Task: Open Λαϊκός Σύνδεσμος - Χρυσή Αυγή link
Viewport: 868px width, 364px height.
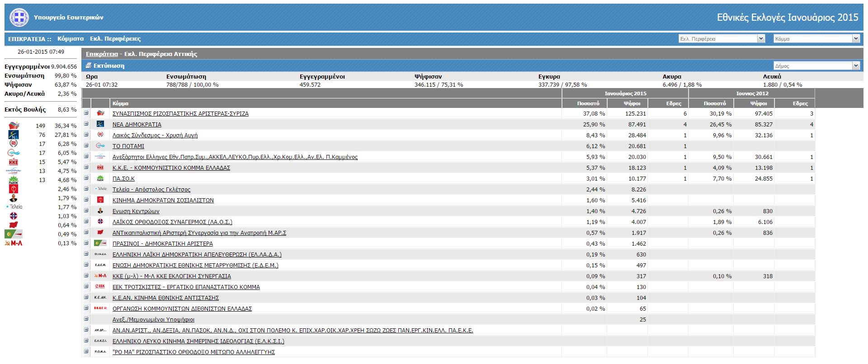Action: point(155,135)
